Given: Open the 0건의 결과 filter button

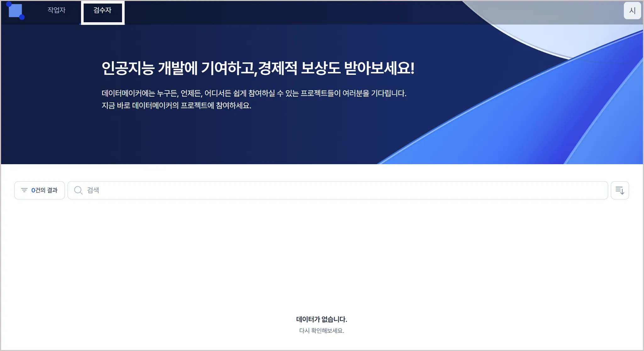Looking at the screenshot, I should tap(40, 190).
